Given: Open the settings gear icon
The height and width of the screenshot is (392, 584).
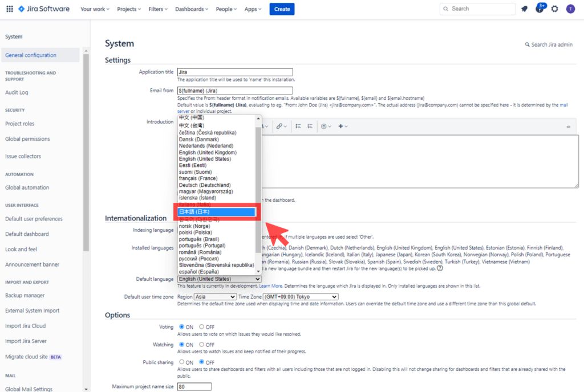Looking at the screenshot, I should click(554, 9).
